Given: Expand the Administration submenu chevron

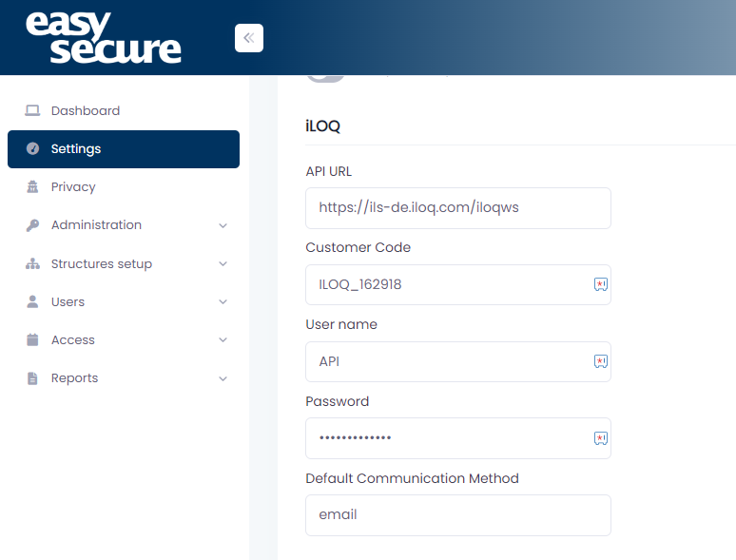Looking at the screenshot, I should [223, 225].
